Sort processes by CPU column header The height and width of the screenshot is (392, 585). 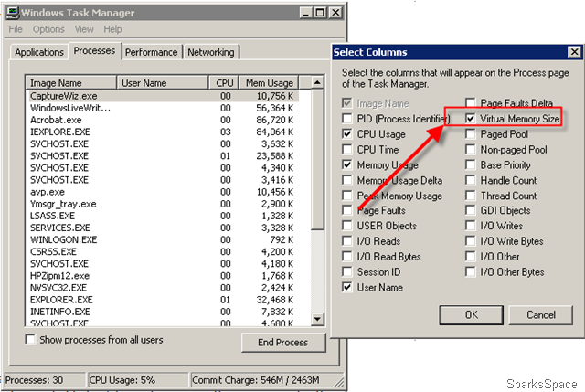223,83
